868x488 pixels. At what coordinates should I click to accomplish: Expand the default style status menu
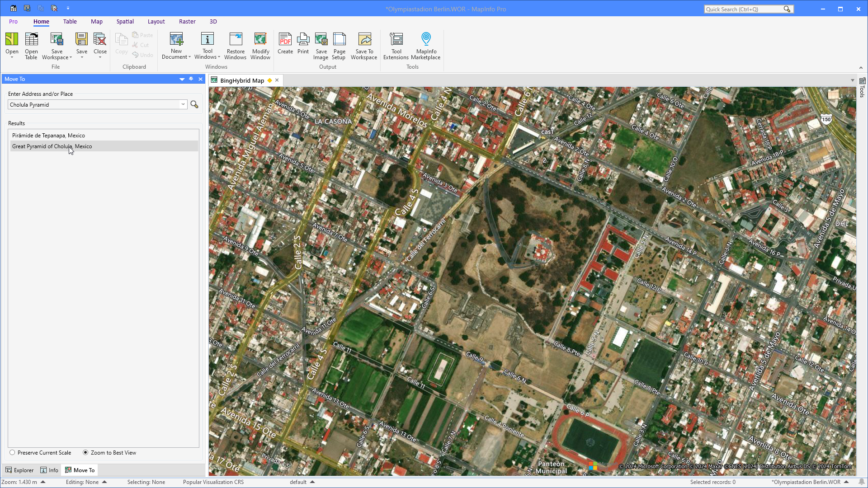pos(312,482)
